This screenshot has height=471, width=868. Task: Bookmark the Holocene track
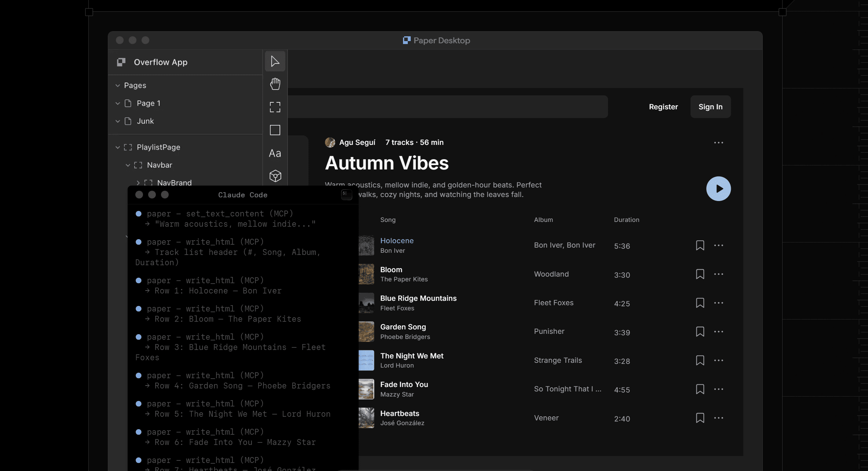(x=700, y=245)
